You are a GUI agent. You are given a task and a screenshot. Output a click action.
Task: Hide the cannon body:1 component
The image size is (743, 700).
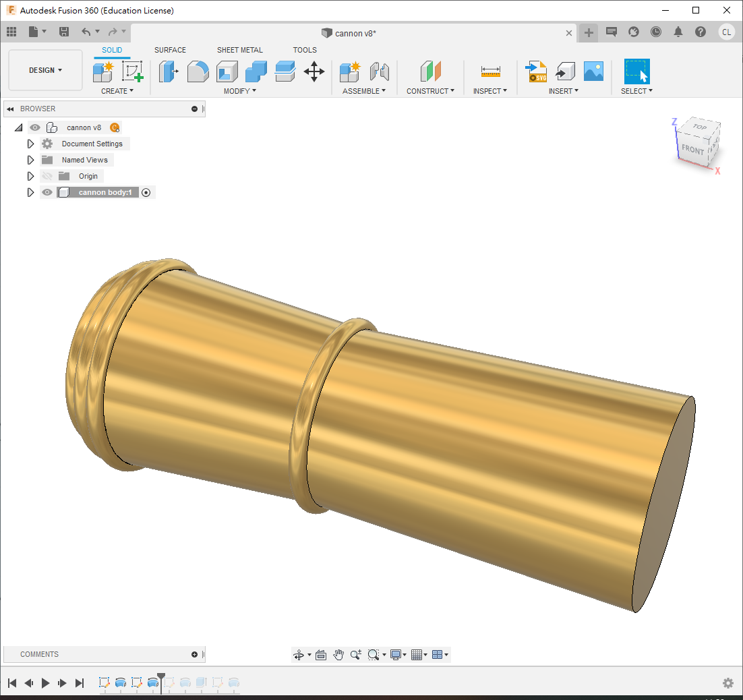[47, 192]
